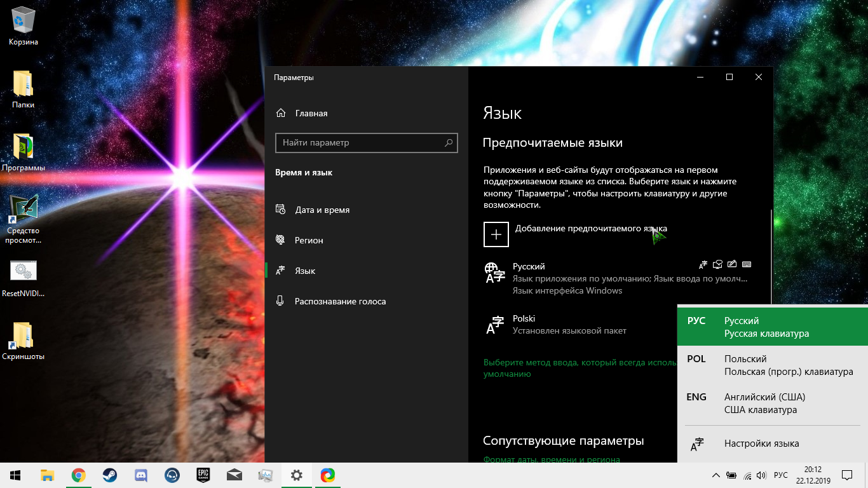Click Главная in settings sidebar
The width and height of the screenshot is (868, 488).
366,113
